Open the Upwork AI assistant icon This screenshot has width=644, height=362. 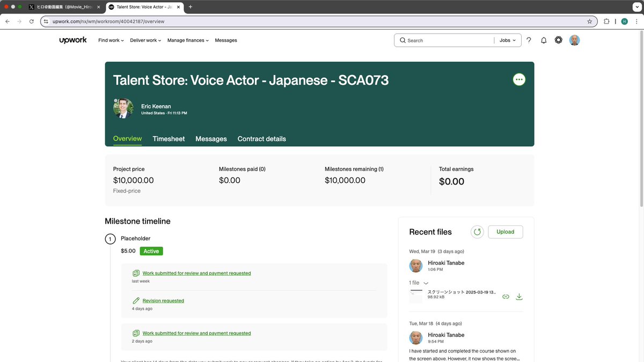(x=559, y=40)
